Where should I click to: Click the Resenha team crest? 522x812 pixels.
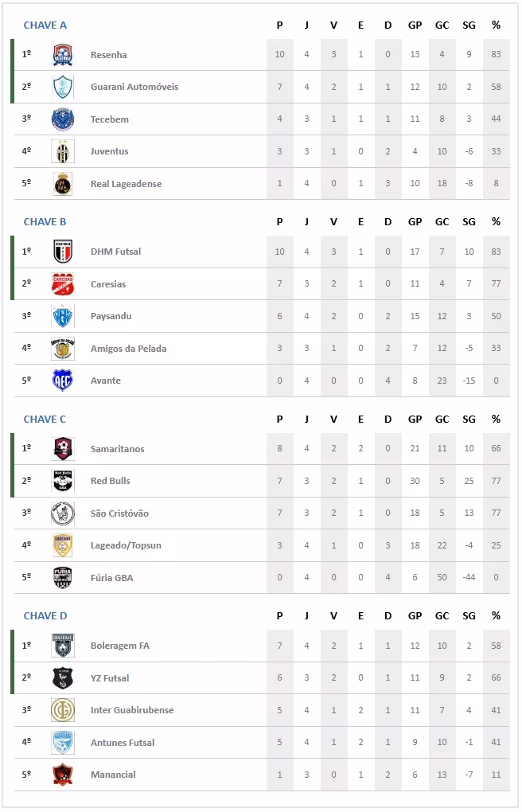coord(63,55)
